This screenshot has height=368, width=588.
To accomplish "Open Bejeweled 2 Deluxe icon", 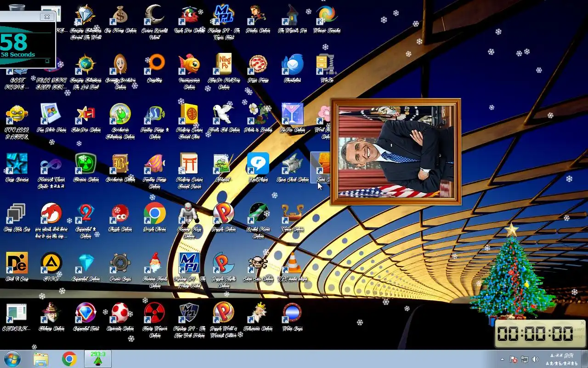I will coord(85,213).
